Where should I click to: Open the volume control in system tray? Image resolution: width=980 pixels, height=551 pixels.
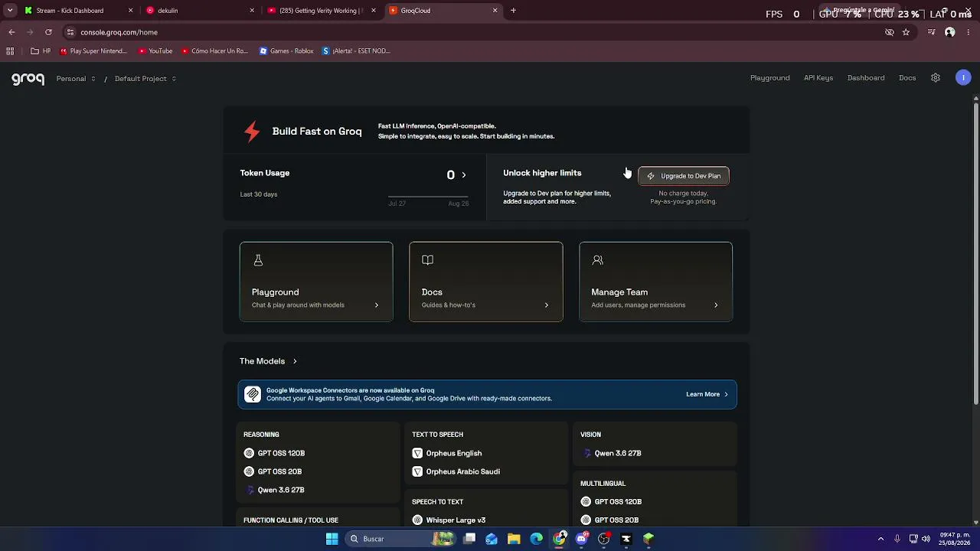click(926, 539)
